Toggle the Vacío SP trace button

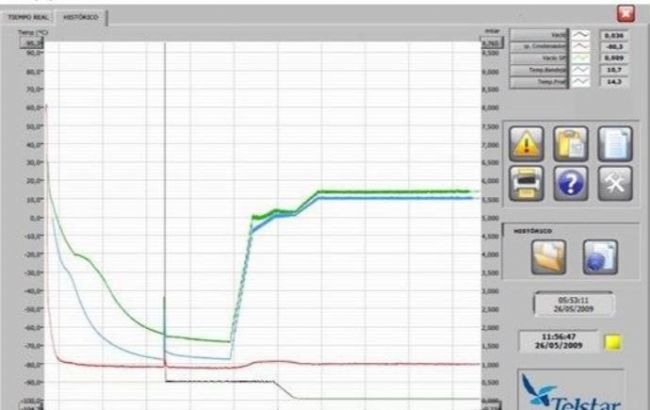click(x=539, y=58)
